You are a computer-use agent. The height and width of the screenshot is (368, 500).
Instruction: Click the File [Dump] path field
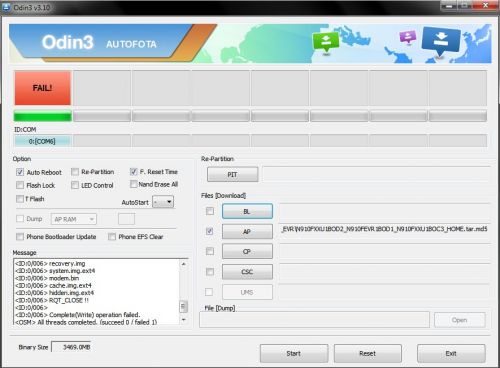314,320
